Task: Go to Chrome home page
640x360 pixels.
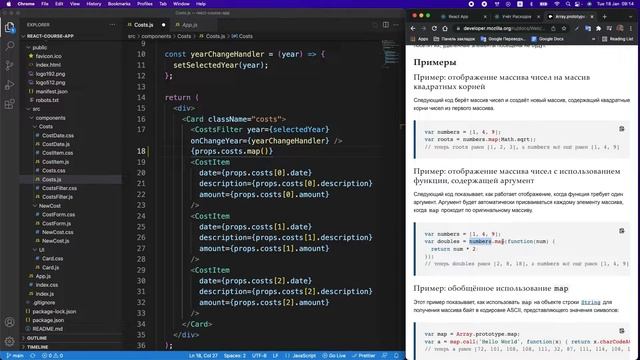Action: 445,29
